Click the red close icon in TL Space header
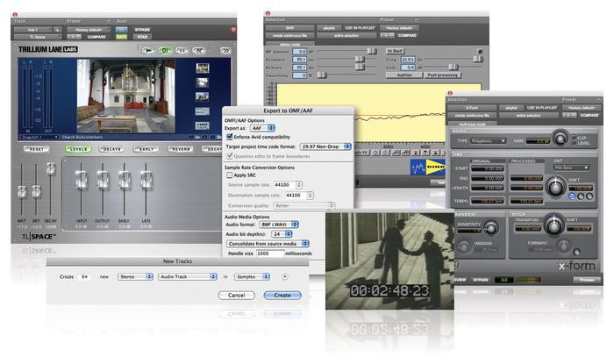Image resolution: width=614 pixels, height=364 pixels. click(233, 29)
